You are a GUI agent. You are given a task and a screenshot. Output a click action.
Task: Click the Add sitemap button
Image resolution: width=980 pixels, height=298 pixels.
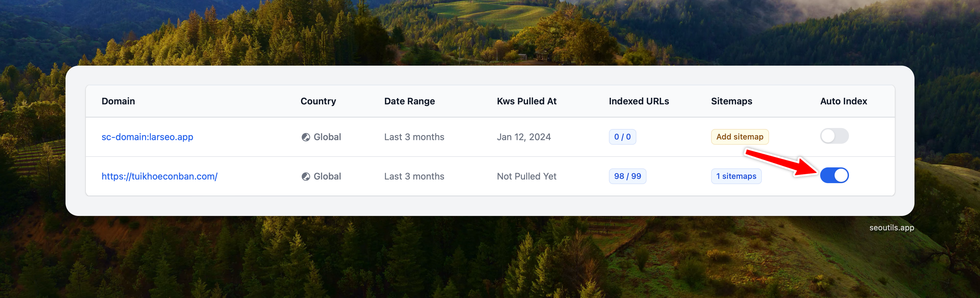739,137
